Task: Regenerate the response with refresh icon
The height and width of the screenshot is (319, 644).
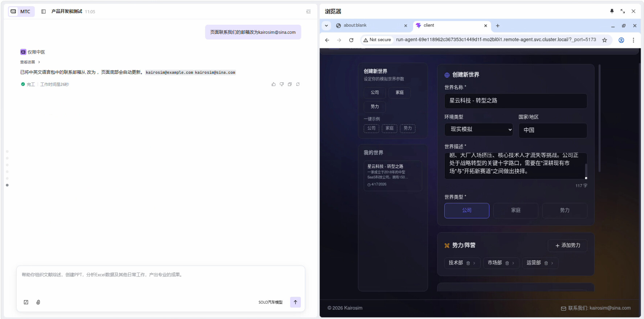Action: [298, 84]
